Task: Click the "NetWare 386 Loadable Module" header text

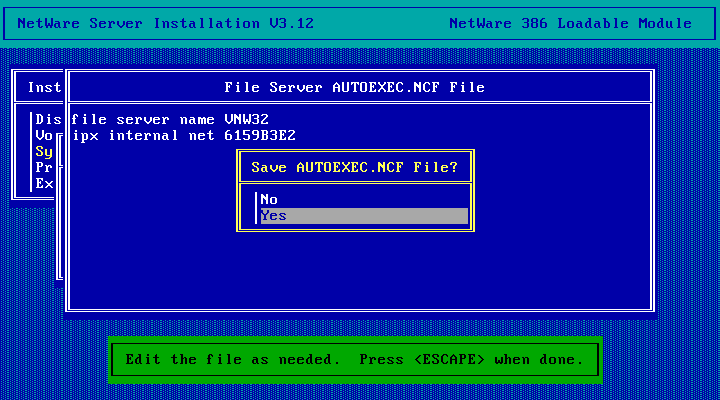Action: pos(570,23)
